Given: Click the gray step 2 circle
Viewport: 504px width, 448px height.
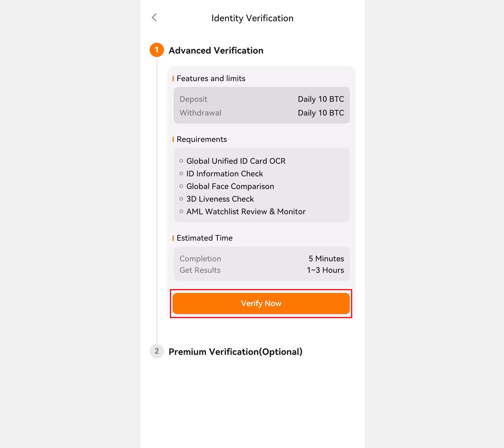Looking at the screenshot, I should pos(157,351).
